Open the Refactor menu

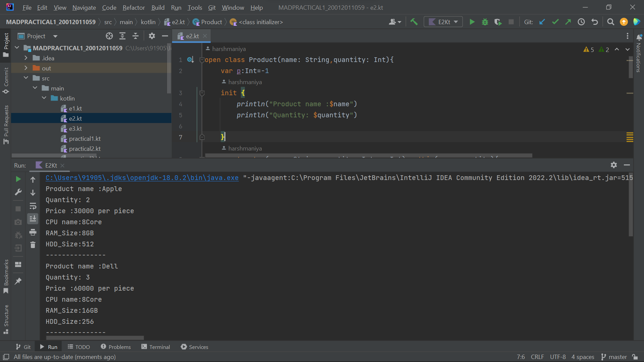pos(133,7)
